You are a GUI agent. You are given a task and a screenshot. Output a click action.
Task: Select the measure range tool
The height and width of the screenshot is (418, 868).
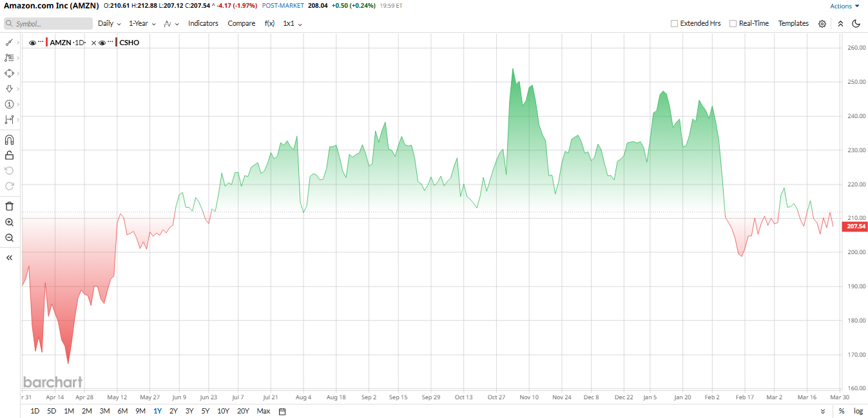pos(9,119)
